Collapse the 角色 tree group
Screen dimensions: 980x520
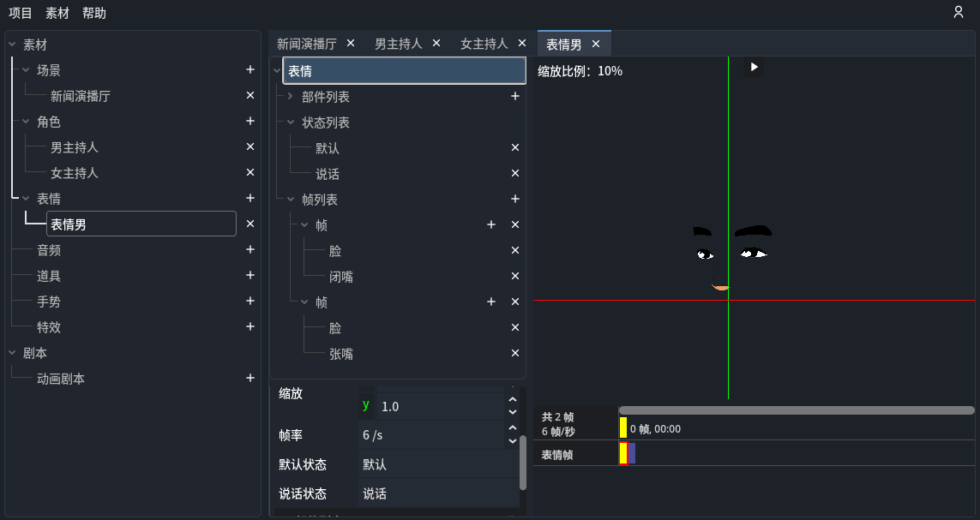(26, 122)
